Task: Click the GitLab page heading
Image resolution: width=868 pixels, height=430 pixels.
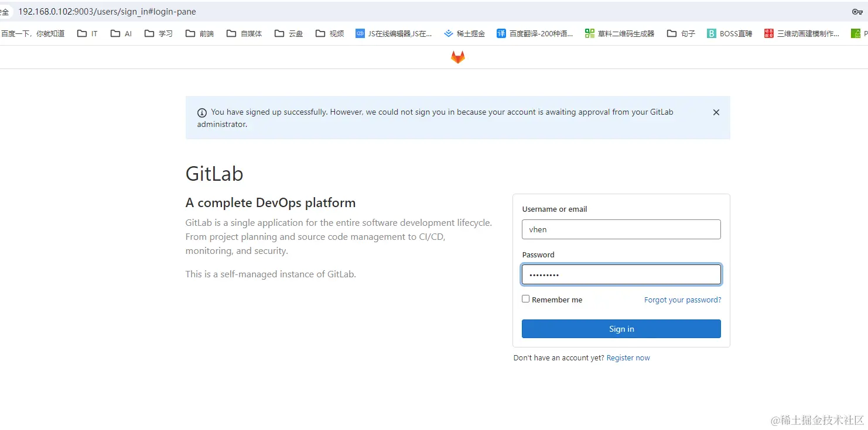Action: (x=214, y=174)
